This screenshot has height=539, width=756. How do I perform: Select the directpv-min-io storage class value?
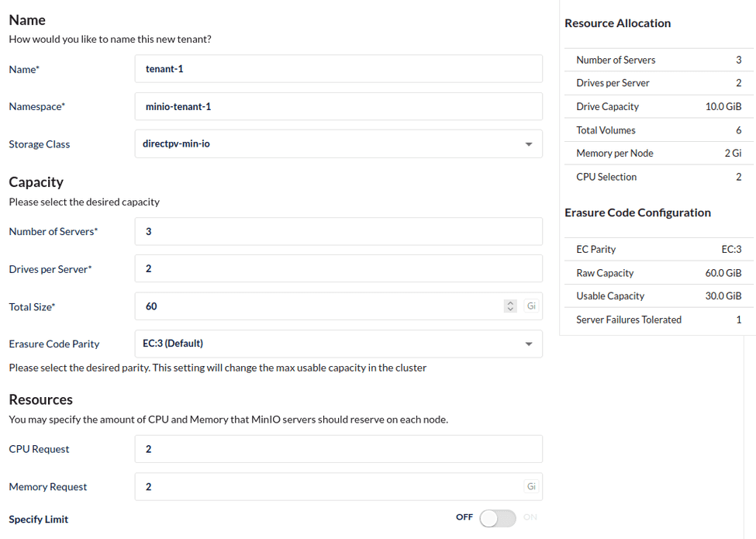tap(177, 144)
